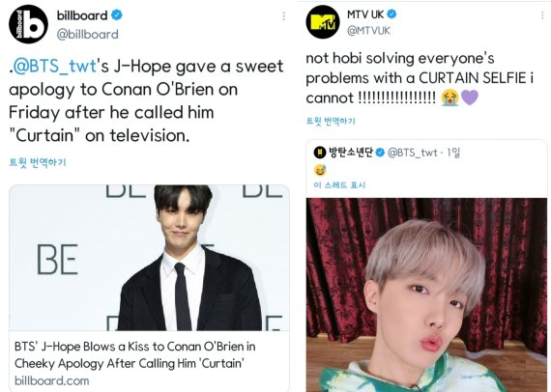Open article headline about Conan O'Brien
Screen dimensions: 551x392
pos(135,354)
